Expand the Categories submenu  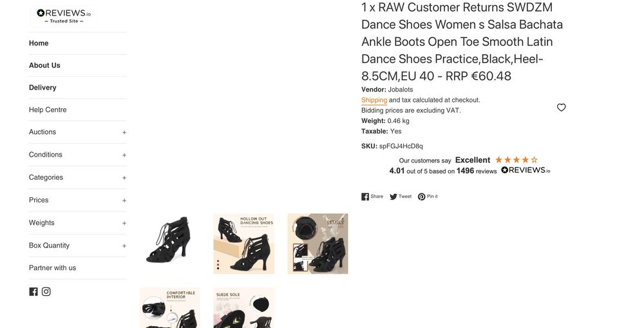click(124, 177)
